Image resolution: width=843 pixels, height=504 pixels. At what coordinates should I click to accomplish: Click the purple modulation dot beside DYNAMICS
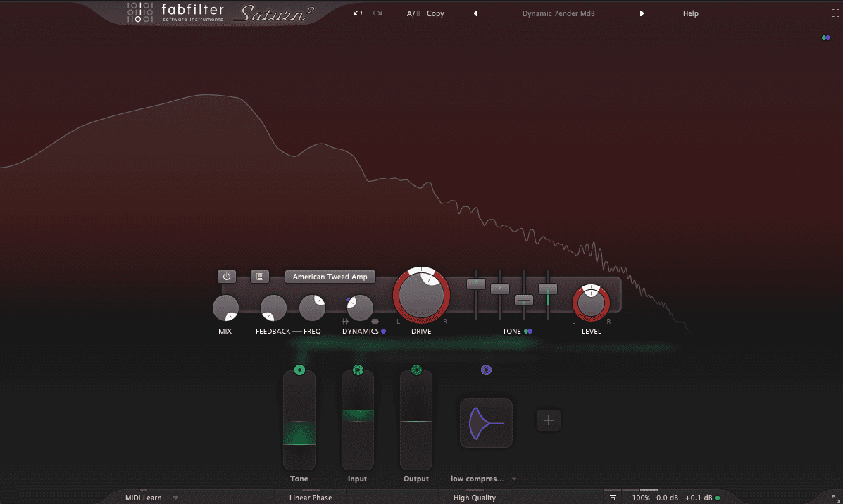tap(383, 331)
